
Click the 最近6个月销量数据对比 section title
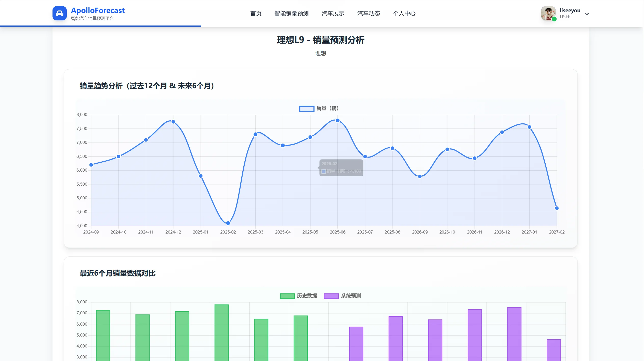[x=117, y=273]
